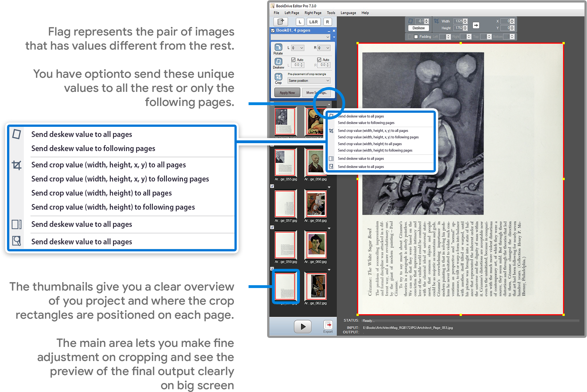Toggle checkbox for pages 059 and 060
587x392 pixels.
[272, 227]
